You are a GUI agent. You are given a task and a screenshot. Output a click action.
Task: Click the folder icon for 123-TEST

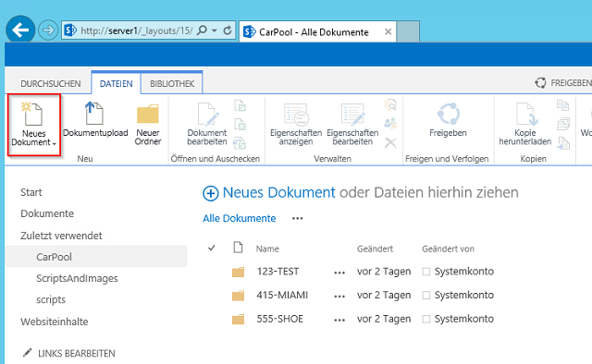tap(238, 272)
